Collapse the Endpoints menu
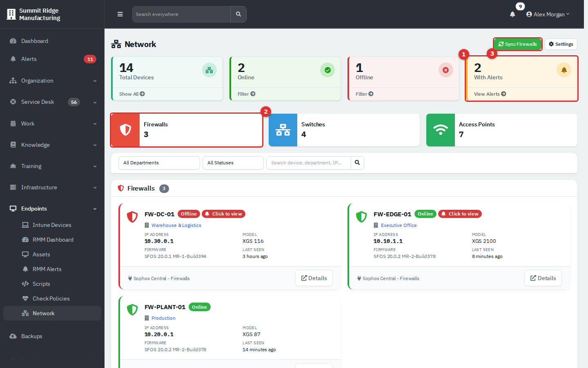The height and width of the screenshot is (368, 588). (x=52, y=209)
